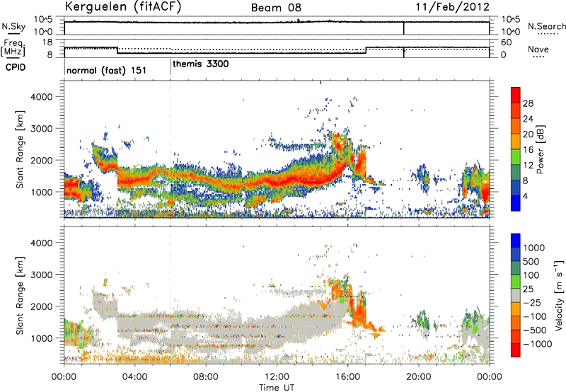The height and width of the screenshot is (392, 566).
Task: Click the '28' tick on the power colorbar
Action: tap(528, 103)
